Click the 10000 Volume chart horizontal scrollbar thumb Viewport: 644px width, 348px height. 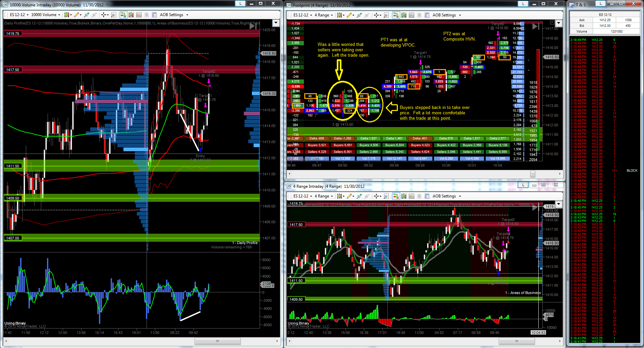tap(217, 341)
